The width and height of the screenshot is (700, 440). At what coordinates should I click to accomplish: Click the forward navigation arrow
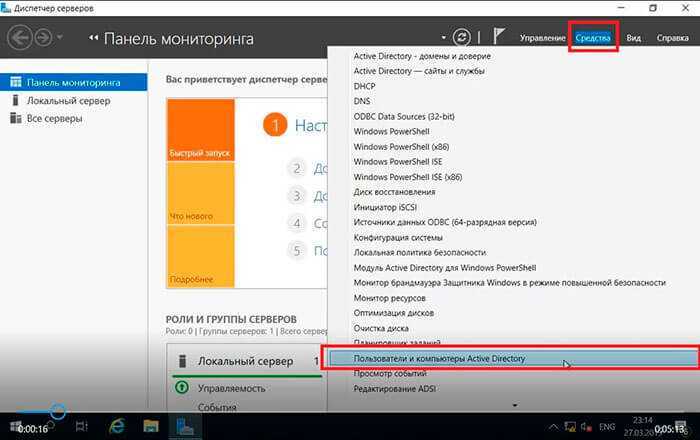pos(43,37)
